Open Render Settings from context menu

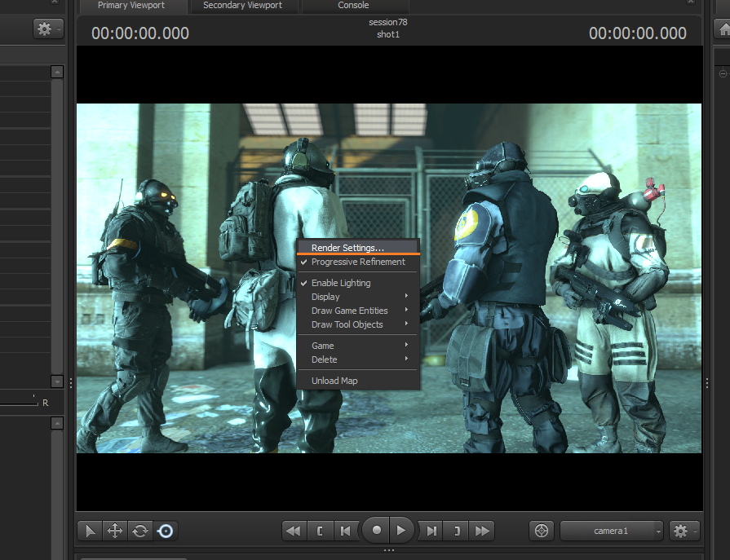click(x=357, y=248)
